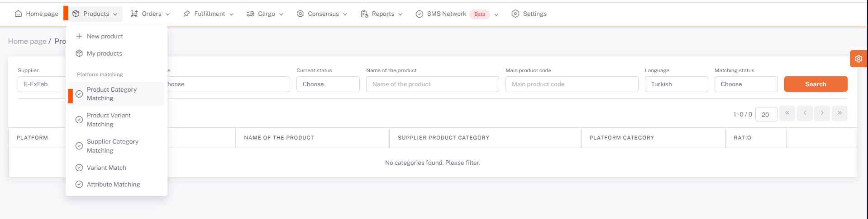This screenshot has height=219, width=868.
Task: Go to next page arrow
Action: tap(822, 113)
